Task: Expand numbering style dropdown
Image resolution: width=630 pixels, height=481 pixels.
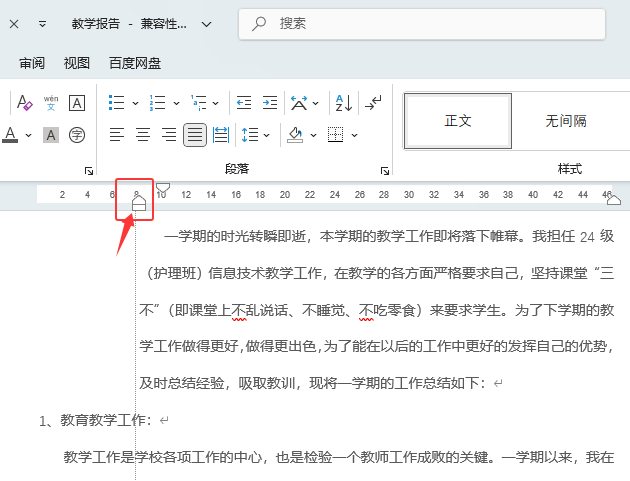Action: (176, 103)
